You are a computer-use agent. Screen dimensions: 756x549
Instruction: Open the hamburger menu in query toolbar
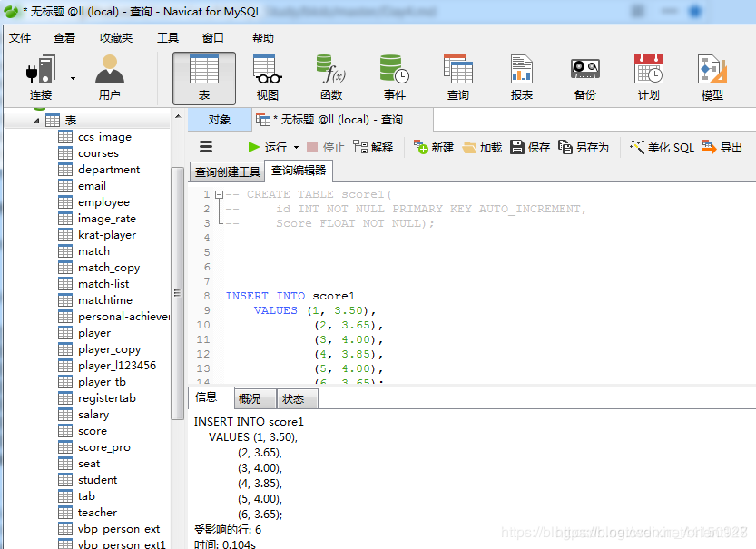tap(206, 146)
